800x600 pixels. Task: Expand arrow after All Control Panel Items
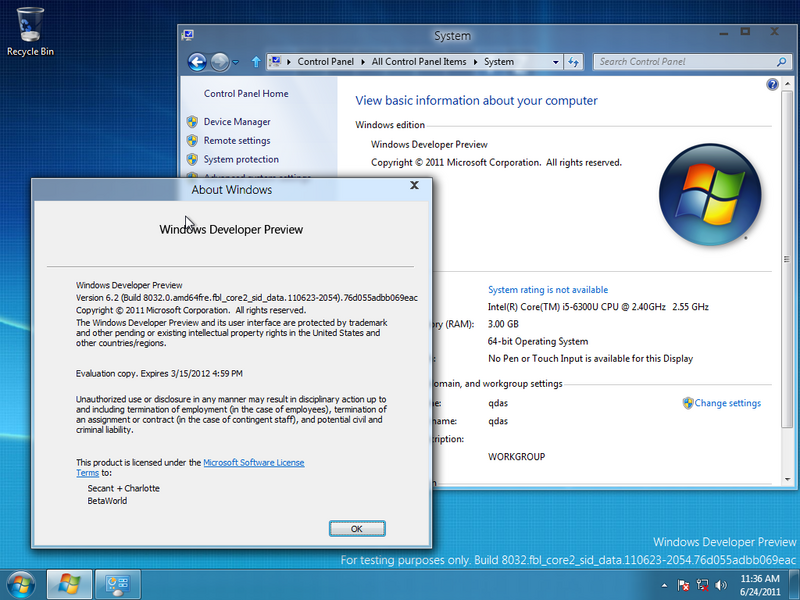coord(476,62)
